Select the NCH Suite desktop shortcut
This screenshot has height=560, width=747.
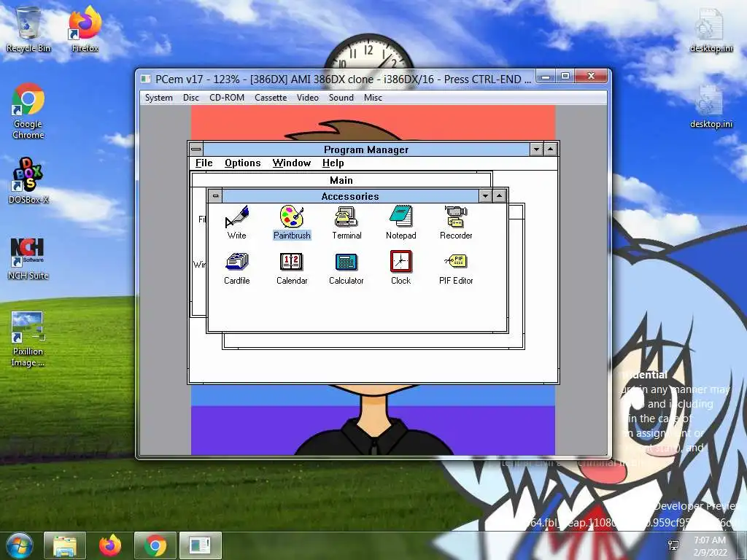click(x=28, y=258)
